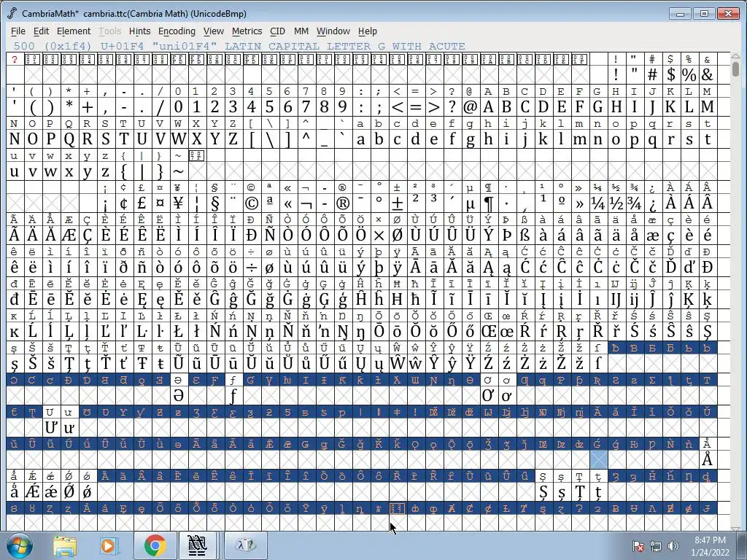Open the Encoding menu

(x=177, y=31)
